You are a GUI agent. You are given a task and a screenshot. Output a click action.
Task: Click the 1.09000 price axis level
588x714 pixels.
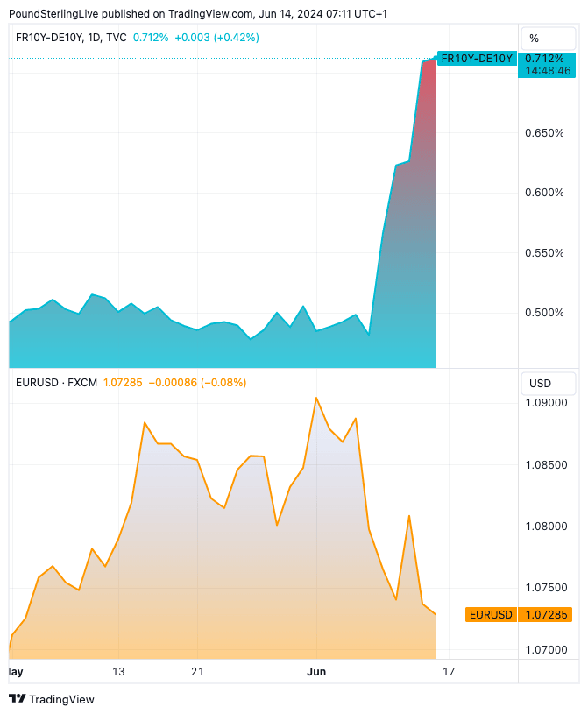click(x=548, y=403)
